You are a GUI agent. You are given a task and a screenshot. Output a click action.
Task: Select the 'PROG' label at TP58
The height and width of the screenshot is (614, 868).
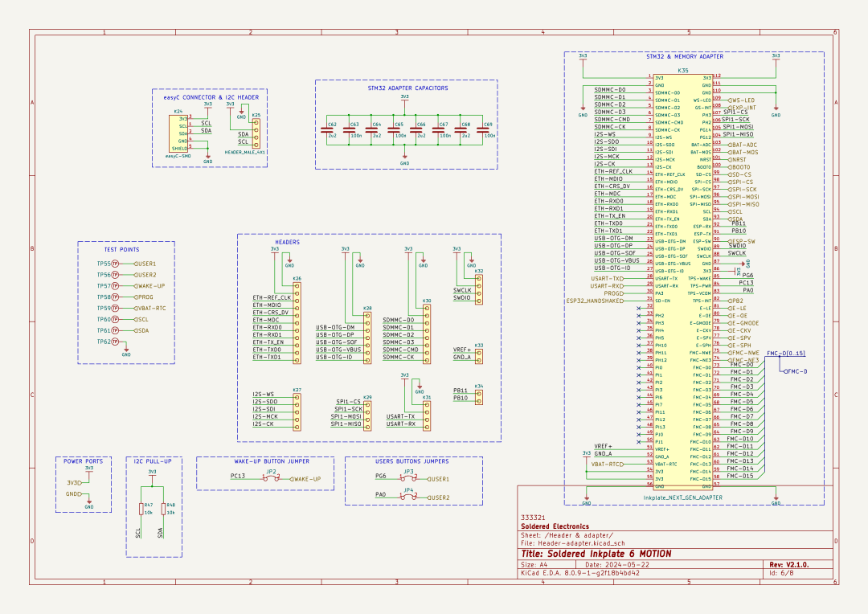(143, 297)
